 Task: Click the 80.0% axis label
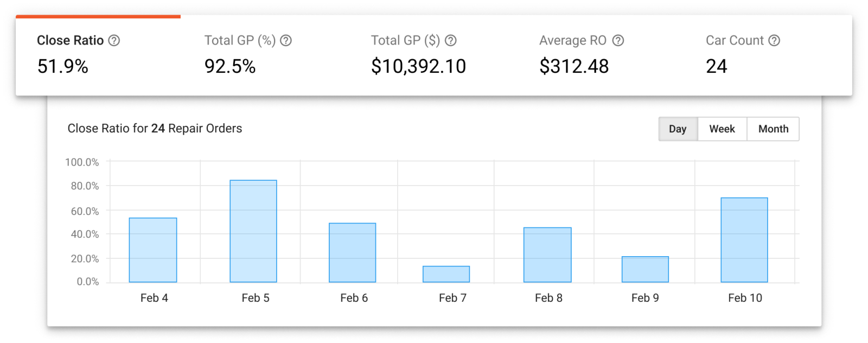coord(85,186)
